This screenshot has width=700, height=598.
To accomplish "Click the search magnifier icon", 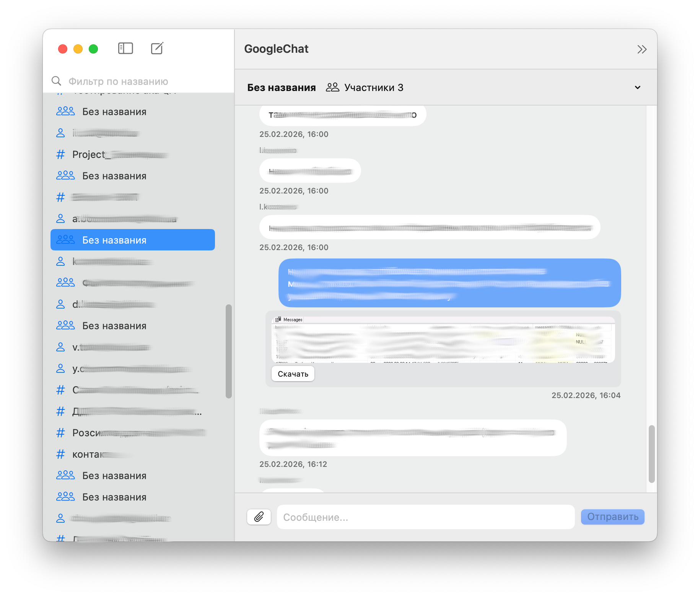I will pos(56,81).
